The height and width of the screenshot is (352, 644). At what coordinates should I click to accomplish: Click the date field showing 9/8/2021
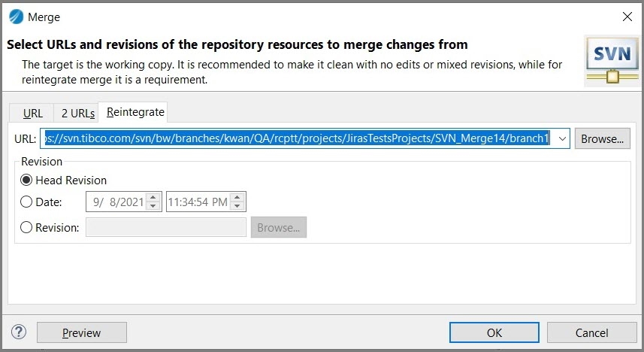[x=115, y=202]
